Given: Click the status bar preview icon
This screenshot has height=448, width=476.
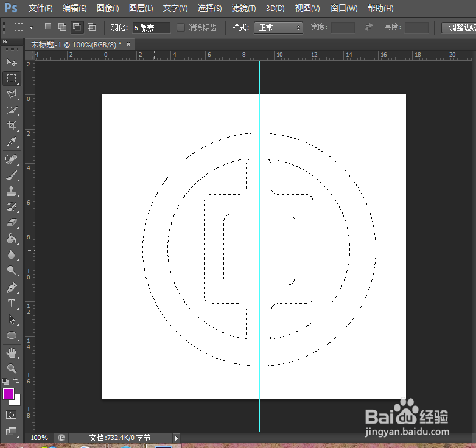Looking at the screenshot, I should 61,438.
